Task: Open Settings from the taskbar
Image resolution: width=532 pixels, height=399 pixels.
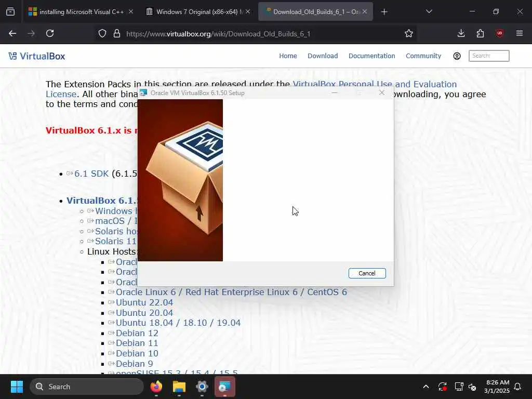Action: coord(202,387)
